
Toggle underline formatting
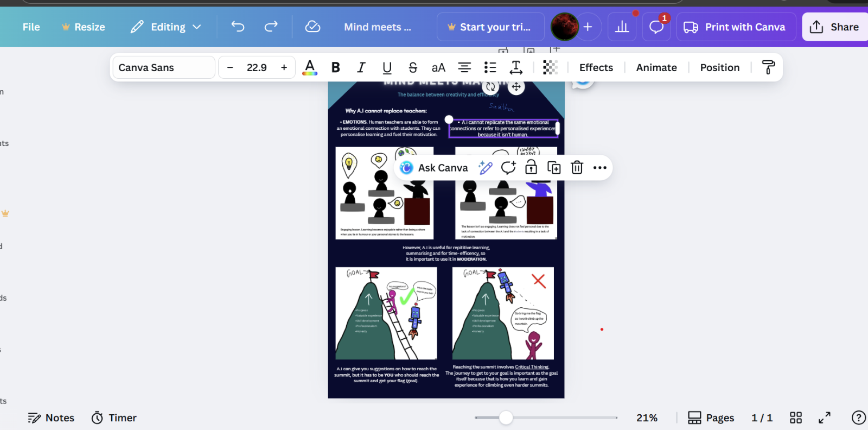pos(387,67)
